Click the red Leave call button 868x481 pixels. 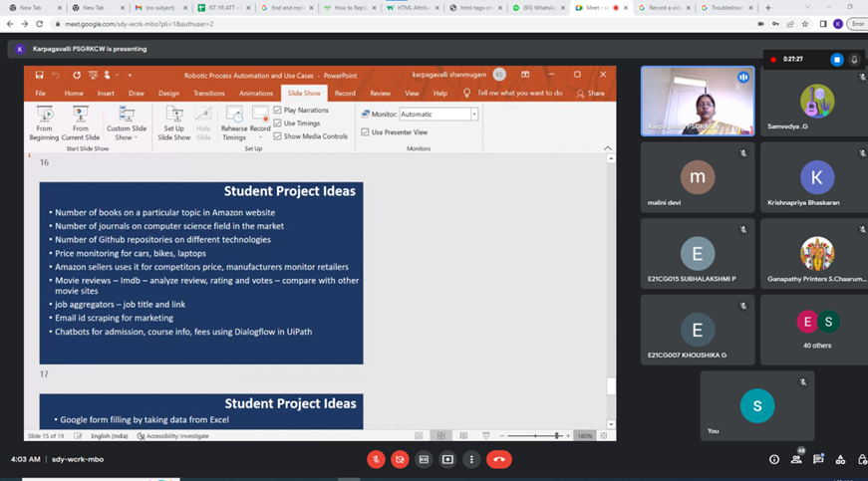(499, 459)
